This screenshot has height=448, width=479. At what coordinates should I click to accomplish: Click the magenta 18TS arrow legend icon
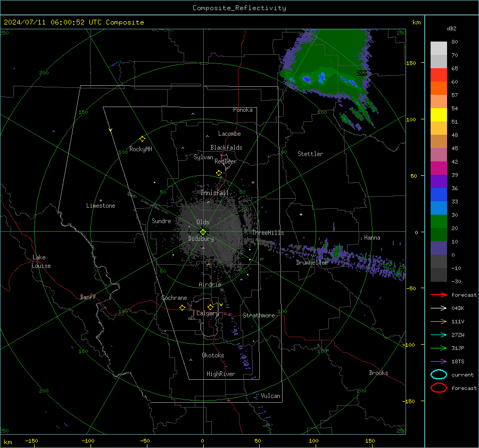point(439,362)
